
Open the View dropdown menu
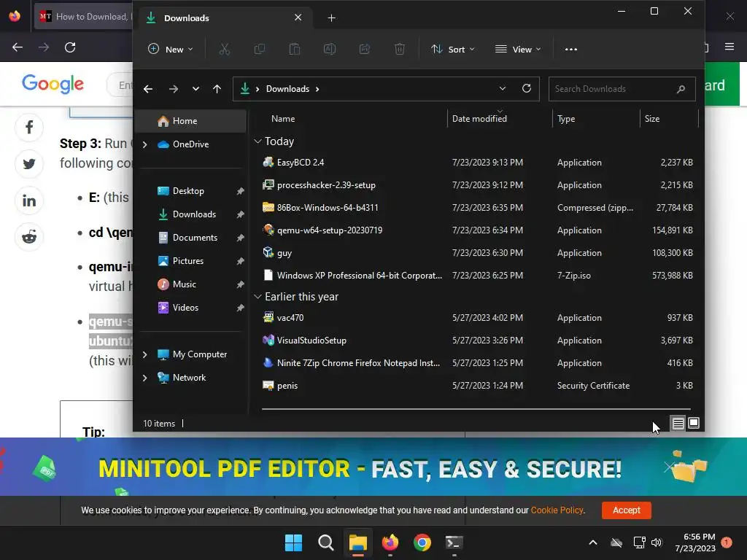pyautogui.click(x=519, y=49)
